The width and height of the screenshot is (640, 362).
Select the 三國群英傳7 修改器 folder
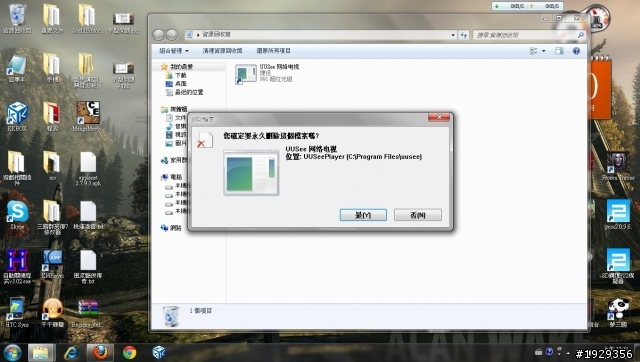pos(52,217)
